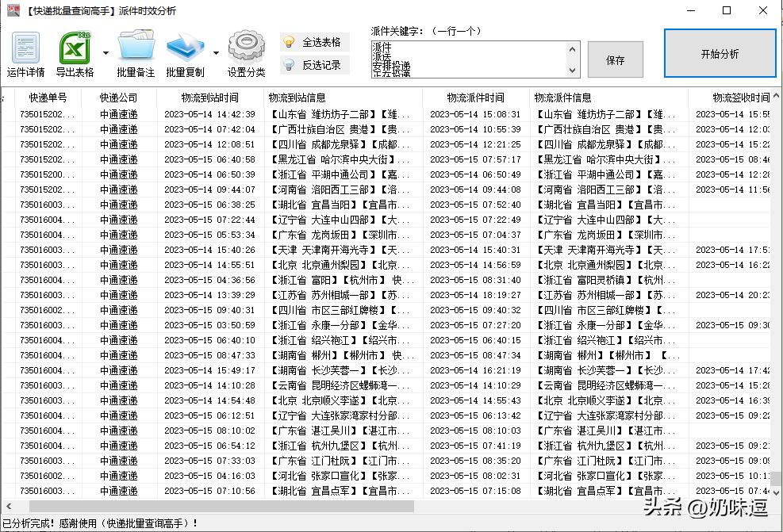The width and height of the screenshot is (783, 532).
Task: Open the 设置分类 gear icon
Action: [246, 53]
